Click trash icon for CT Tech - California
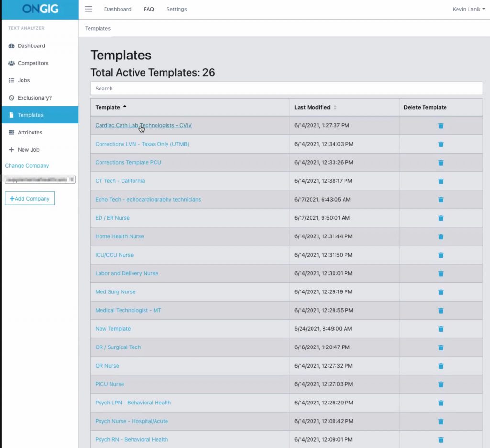Viewport: 490px width, 448px height. tap(441, 181)
